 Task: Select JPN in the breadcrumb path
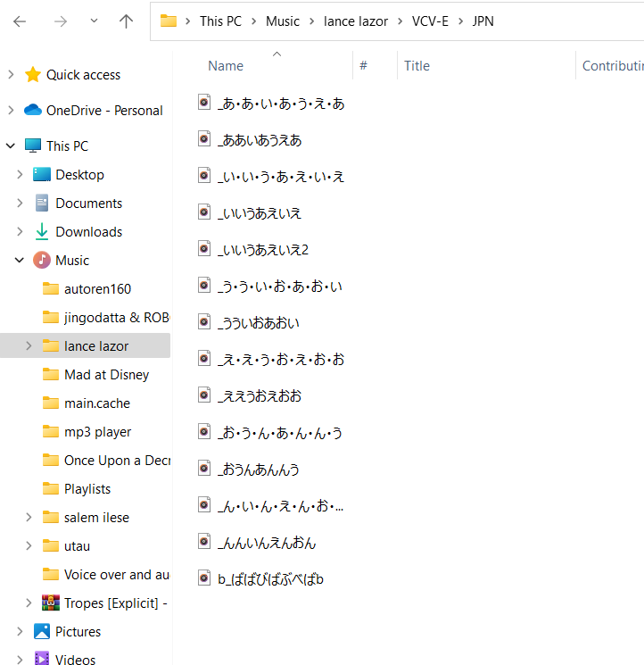point(483,21)
